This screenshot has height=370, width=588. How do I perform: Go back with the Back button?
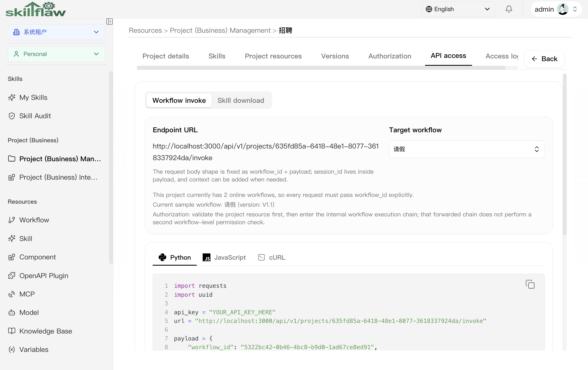point(544,59)
